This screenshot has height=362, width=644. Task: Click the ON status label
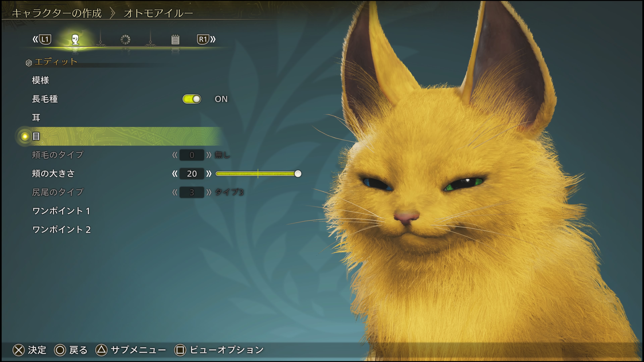[x=221, y=99]
